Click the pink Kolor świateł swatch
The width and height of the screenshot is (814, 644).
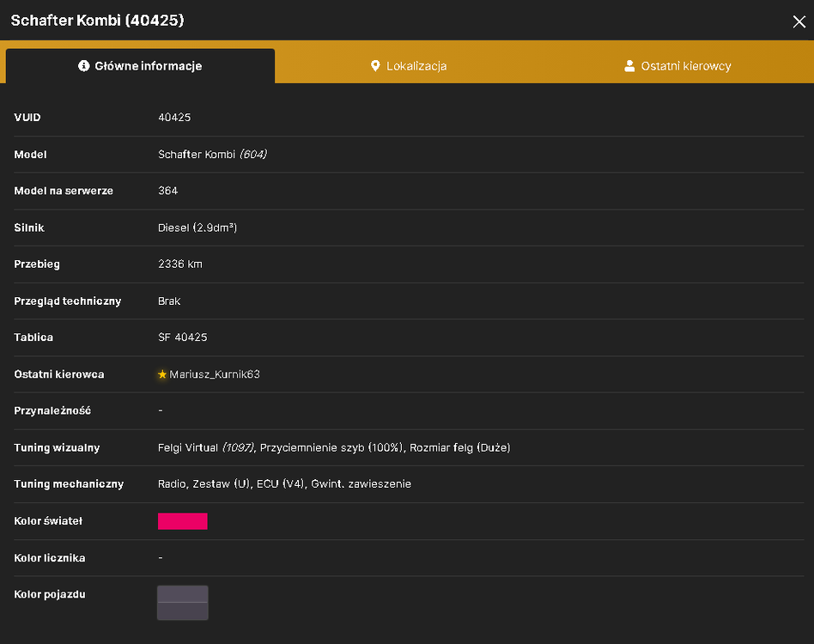tap(183, 521)
